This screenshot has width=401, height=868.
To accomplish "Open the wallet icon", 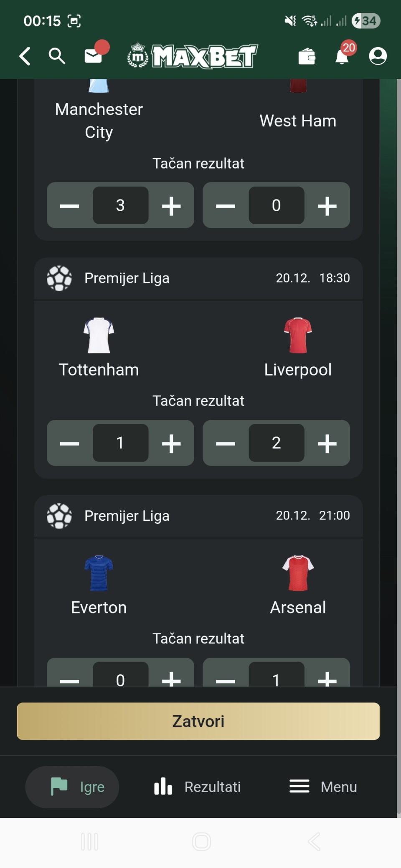I will pos(307,56).
